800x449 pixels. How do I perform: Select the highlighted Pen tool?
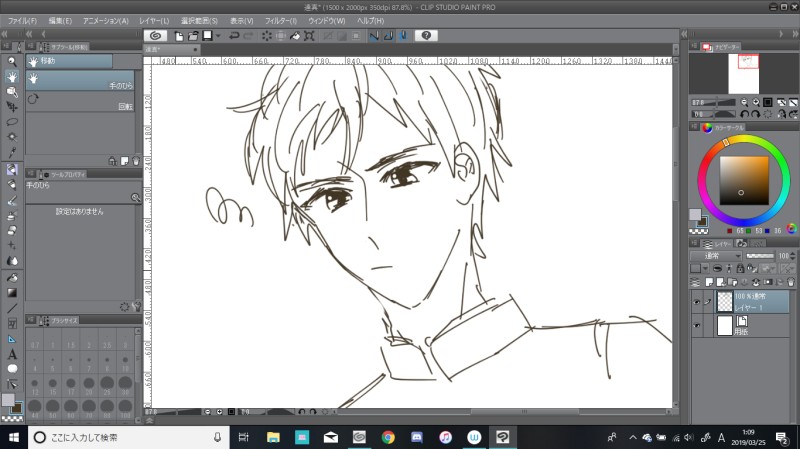(12, 169)
